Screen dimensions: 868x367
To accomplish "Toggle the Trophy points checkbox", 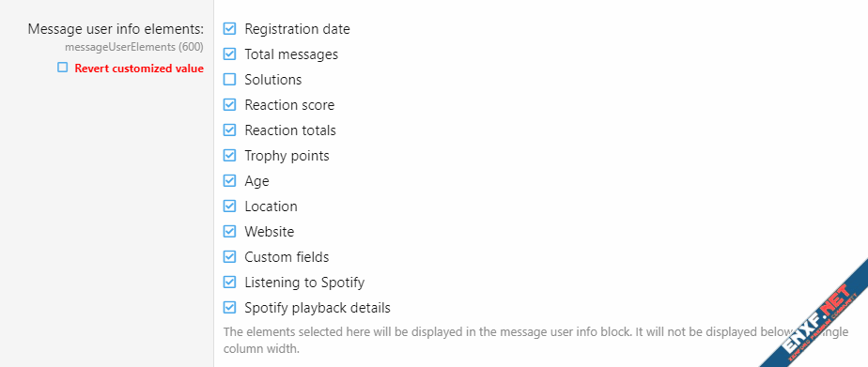I will tap(229, 156).
